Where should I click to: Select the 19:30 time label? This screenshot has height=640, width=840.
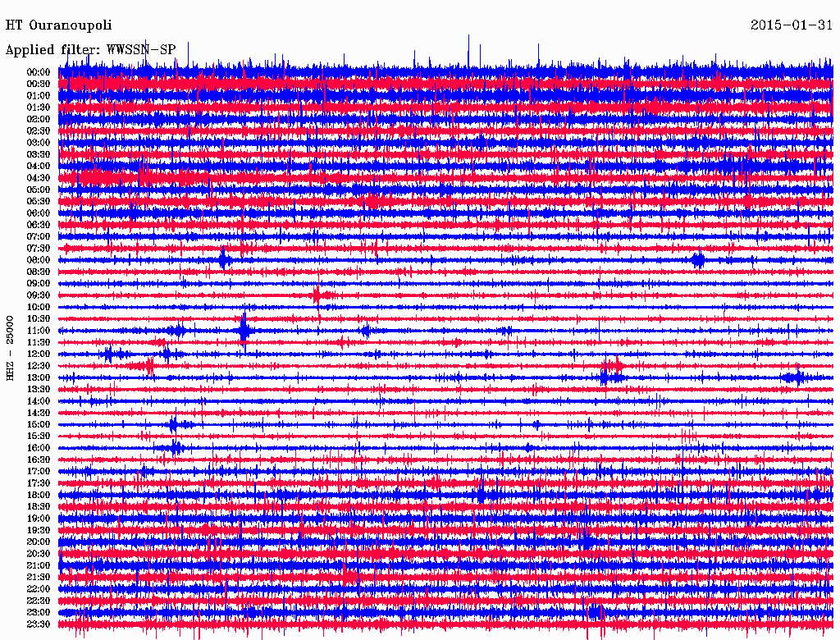click(x=39, y=531)
